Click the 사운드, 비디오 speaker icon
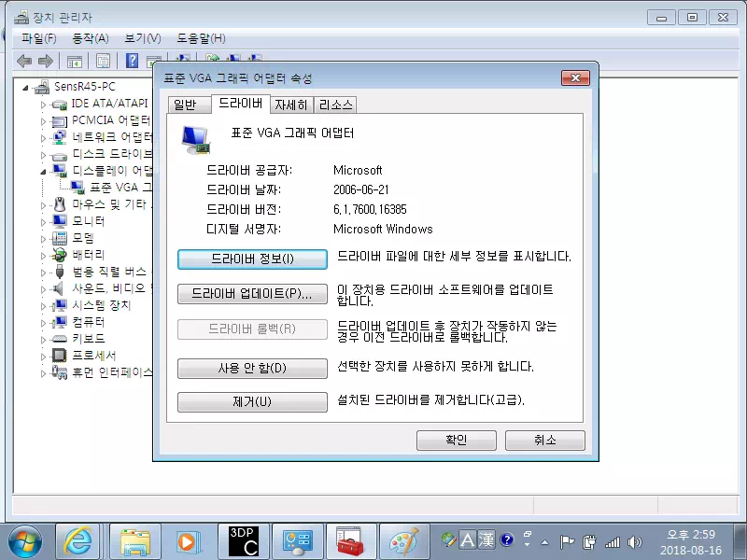Screen dimensions: 747x560 click(58, 288)
